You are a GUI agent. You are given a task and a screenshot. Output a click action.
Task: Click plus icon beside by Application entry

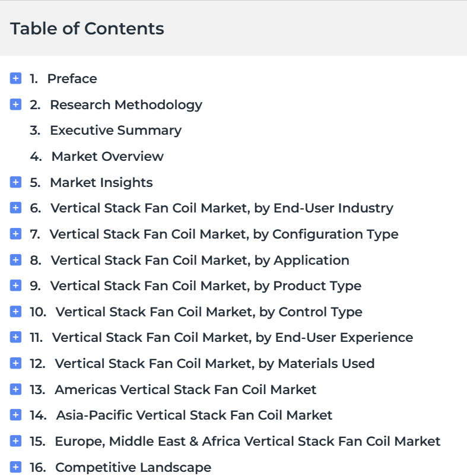coord(16,260)
